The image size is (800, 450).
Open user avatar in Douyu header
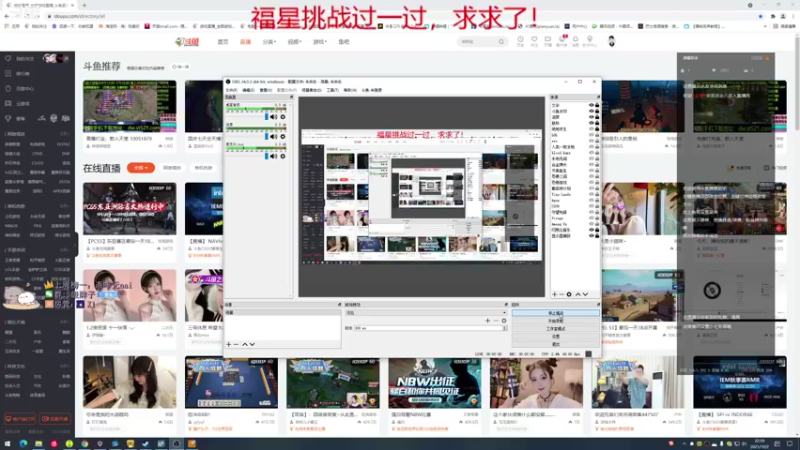pyautogui.click(x=611, y=41)
